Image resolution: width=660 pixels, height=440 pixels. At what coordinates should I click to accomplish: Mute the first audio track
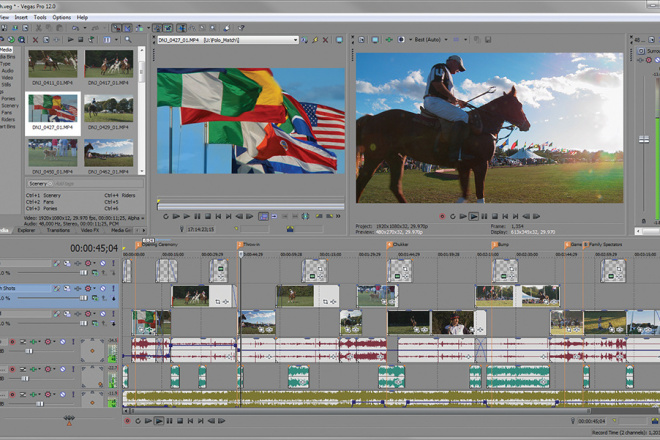pos(63,341)
